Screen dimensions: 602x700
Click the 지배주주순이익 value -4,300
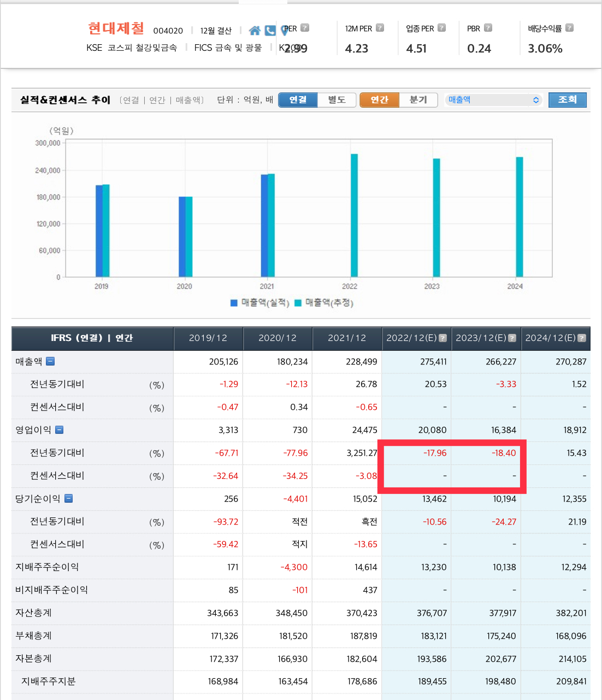(x=294, y=567)
